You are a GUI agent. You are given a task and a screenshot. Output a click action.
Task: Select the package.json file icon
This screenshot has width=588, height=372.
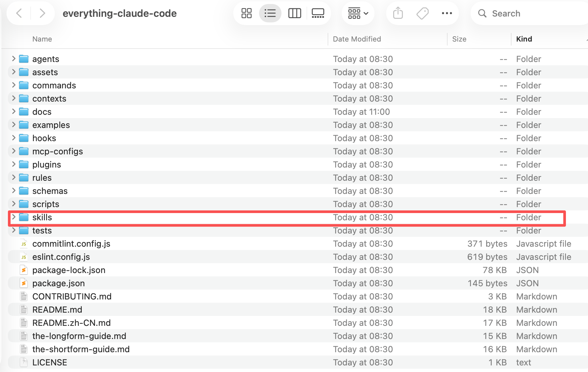click(23, 283)
